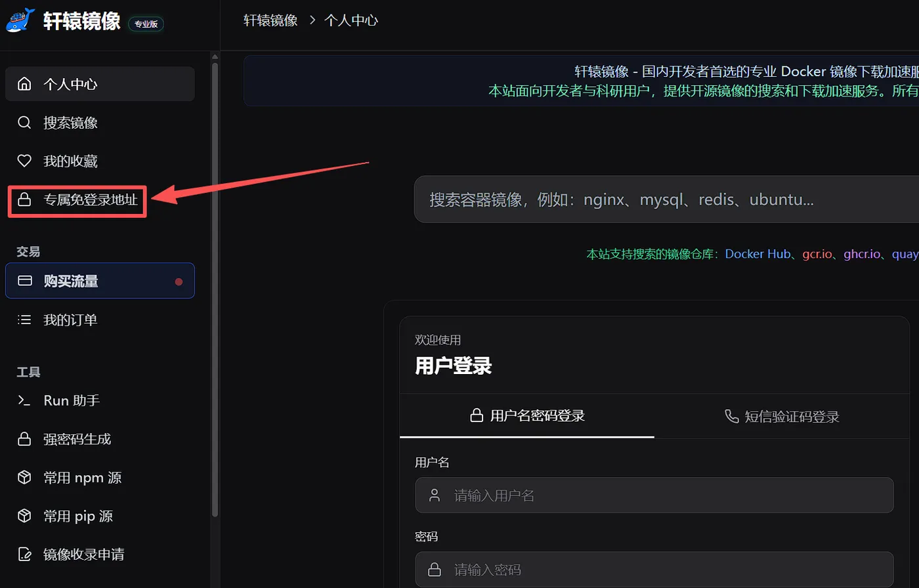Click the list icon beside 我的订单
Viewport: 919px width, 588px height.
coord(24,320)
